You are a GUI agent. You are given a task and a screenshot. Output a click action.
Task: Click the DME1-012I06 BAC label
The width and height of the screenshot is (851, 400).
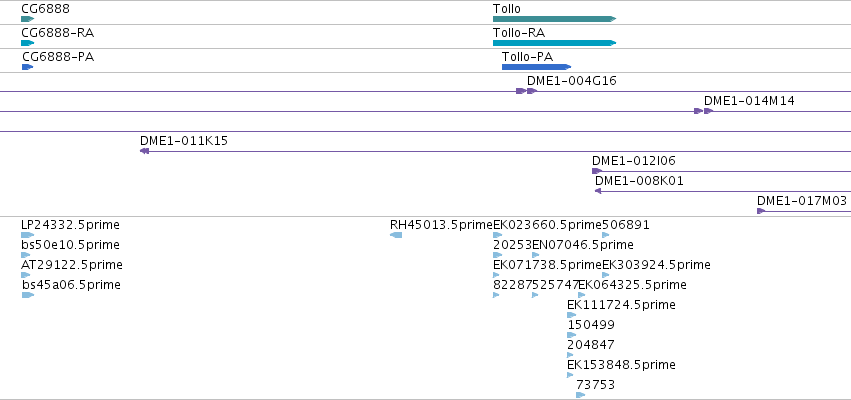coord(634,161)
